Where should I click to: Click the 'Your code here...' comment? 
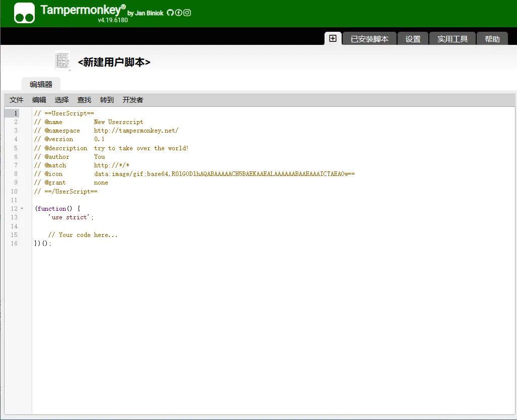(x=83, y=235)
